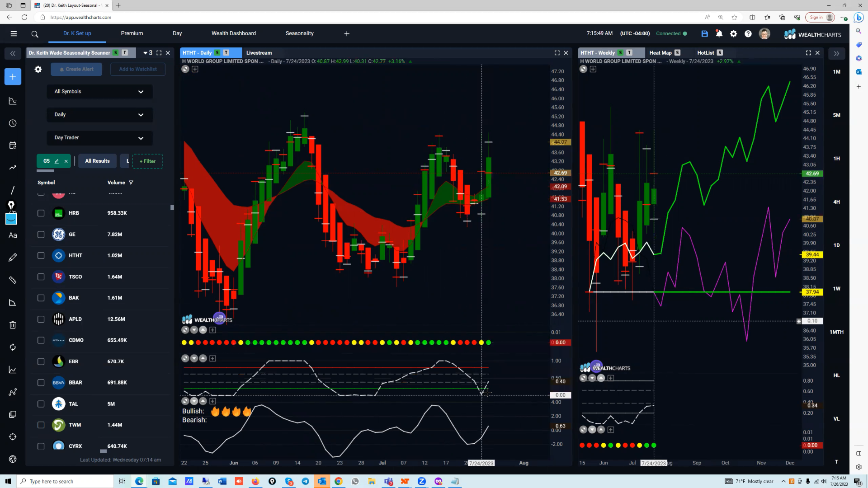Screen dimensions: 868x488
Task: Open Windows Start menu
Action: 8,481
